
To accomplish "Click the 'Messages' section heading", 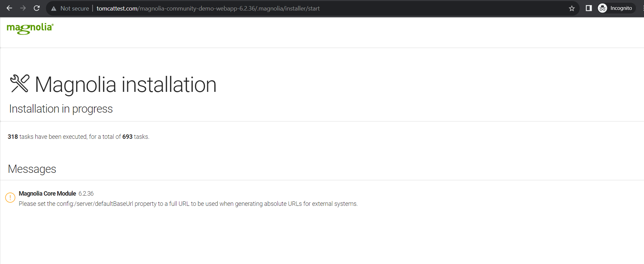I will click(32, 169).
